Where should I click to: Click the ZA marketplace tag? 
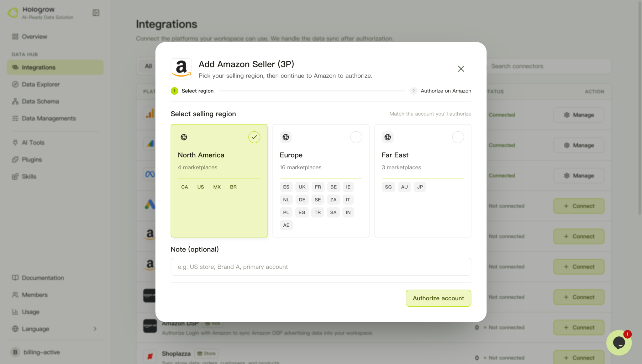[x=333, y=200]
